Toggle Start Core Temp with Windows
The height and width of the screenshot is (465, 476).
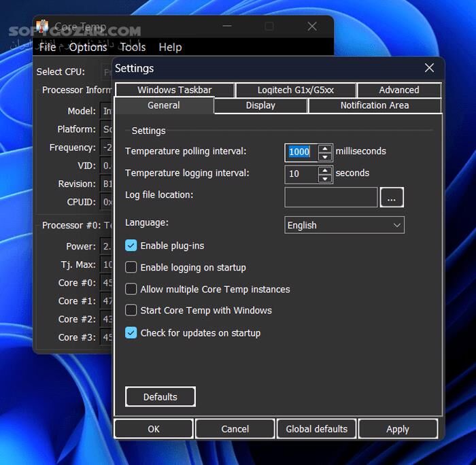click(x=131, y=310)
